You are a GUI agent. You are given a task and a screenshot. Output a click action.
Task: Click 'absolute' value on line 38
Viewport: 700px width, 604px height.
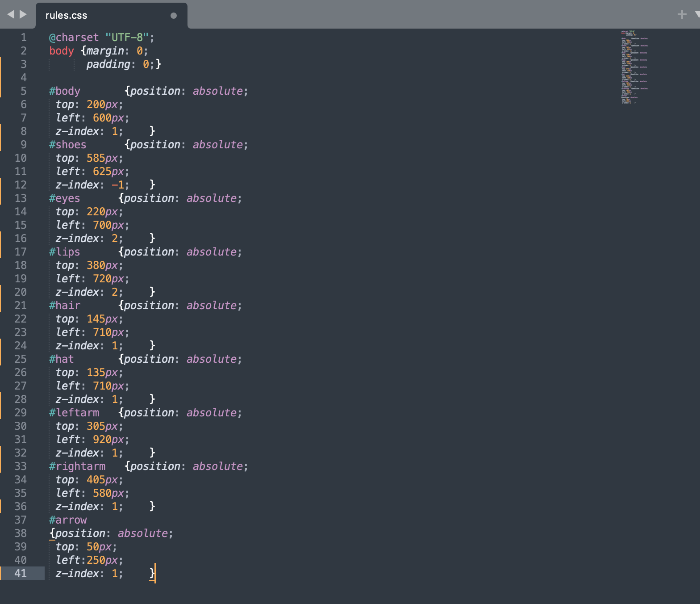click(142, 533)
